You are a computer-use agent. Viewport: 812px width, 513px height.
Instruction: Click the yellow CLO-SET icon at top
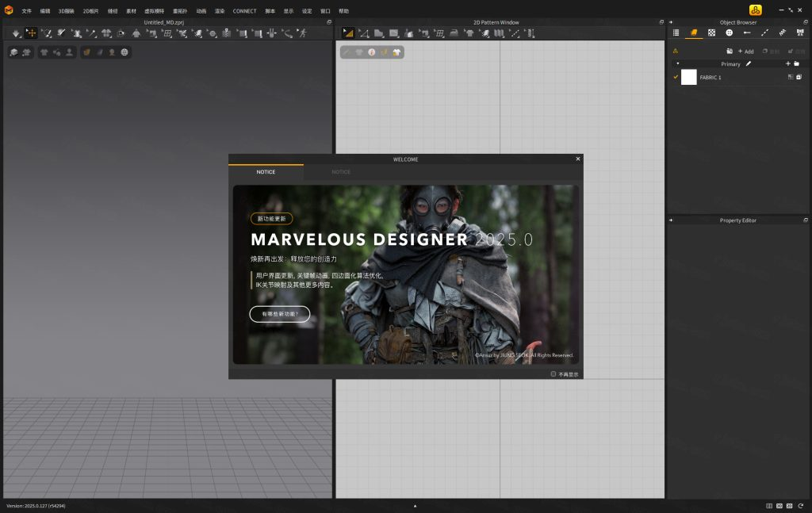coord(755,10)
